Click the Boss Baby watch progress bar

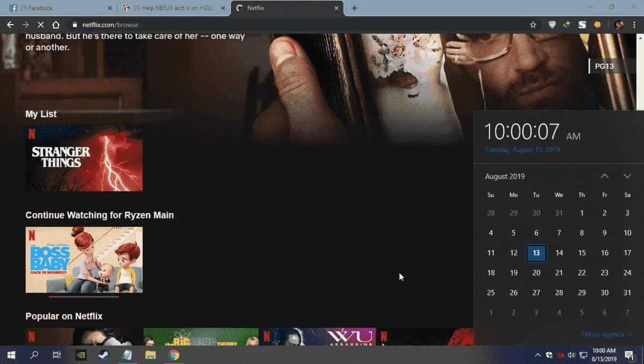(x=84, y=296)
